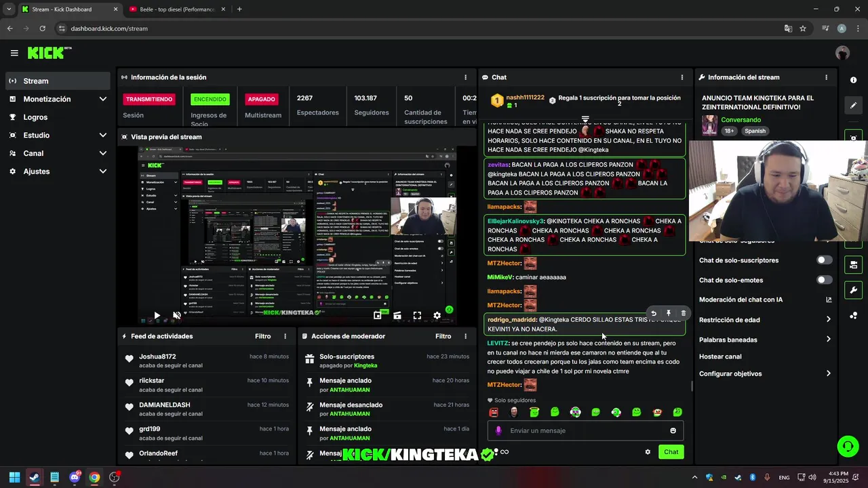Open Steam from the taskbar
868x488 pixels.
34,477
